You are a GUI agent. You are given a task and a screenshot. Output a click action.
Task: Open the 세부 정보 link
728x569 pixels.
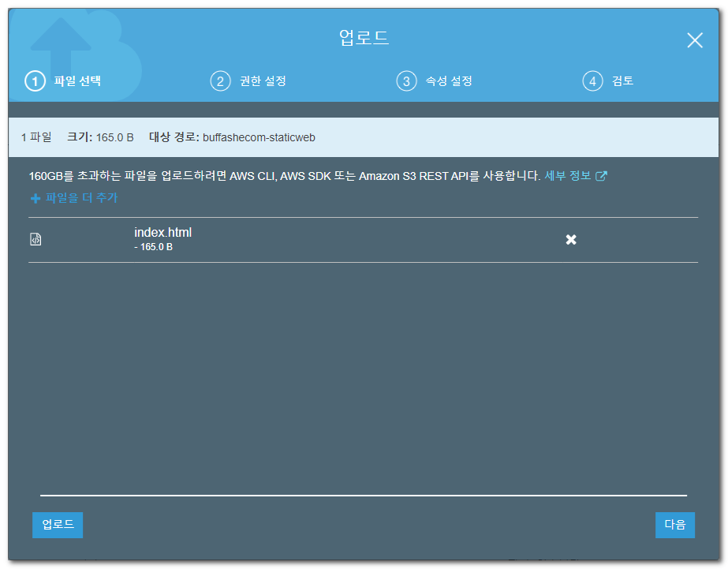click(x=567, y=175)
